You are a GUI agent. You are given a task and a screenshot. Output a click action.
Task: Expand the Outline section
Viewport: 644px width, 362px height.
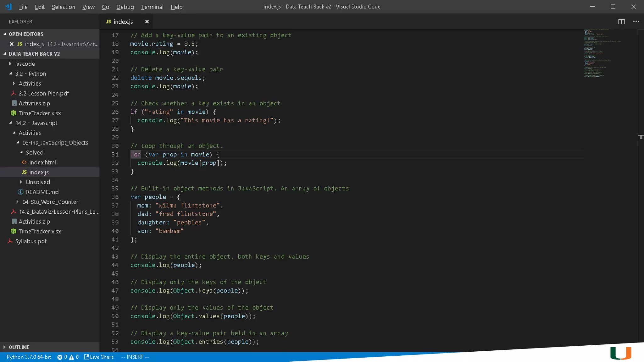click(x=19, y=347)
